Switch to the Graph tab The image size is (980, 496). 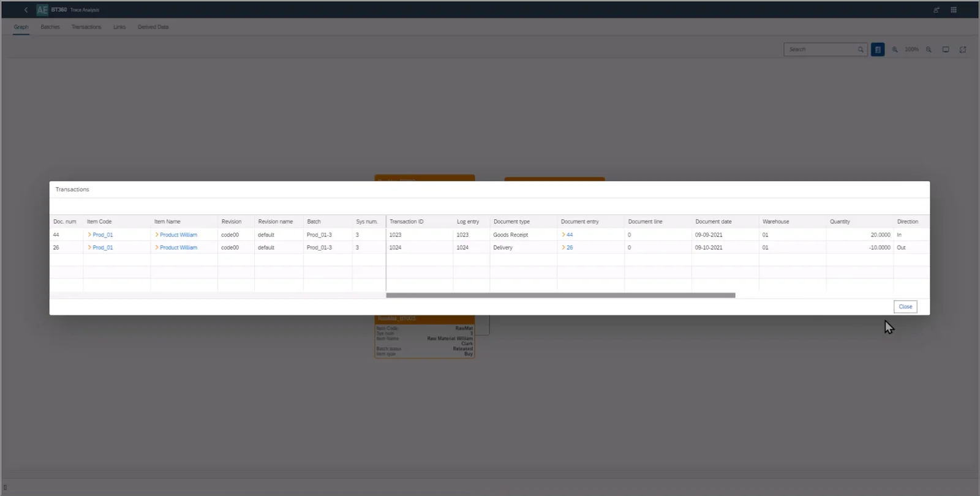(x=21, y=27)
